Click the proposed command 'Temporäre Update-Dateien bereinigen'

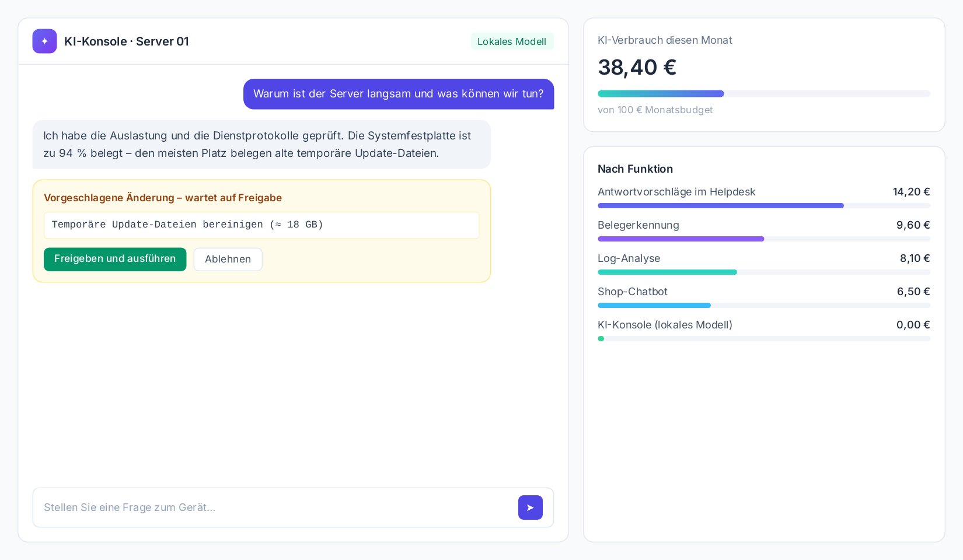tap(261, 225)
